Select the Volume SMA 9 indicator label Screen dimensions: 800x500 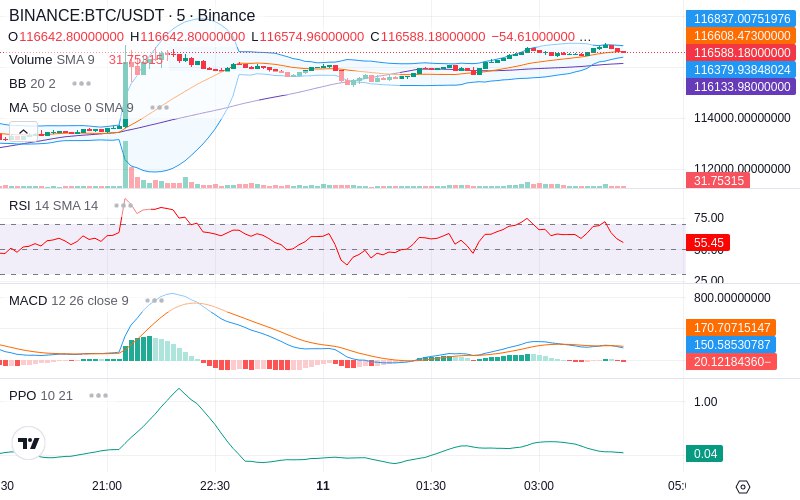[52, 60]
